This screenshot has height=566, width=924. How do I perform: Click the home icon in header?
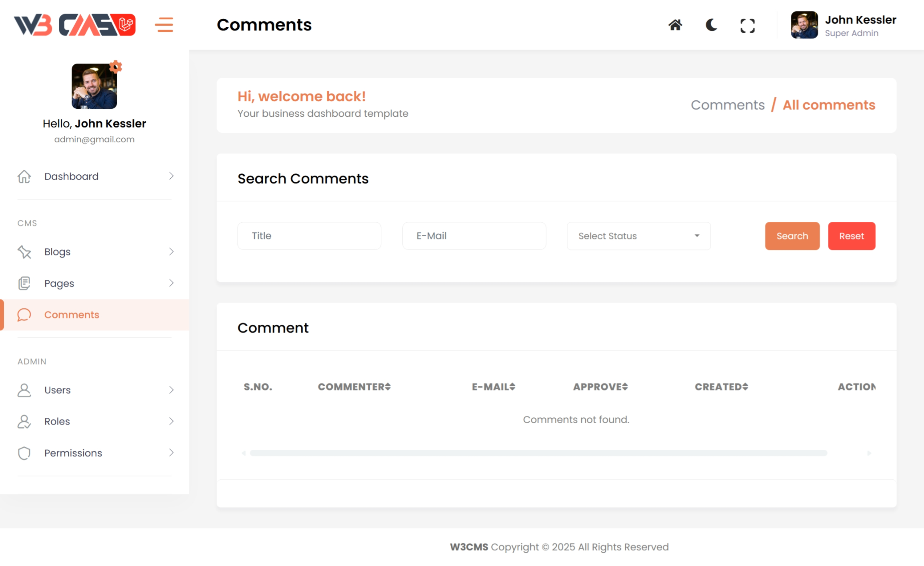coord(675,25)
